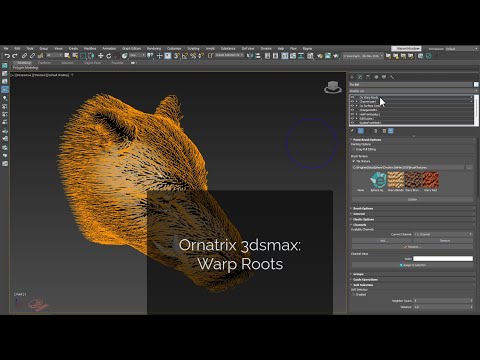Open the Rendering menu
480x360 pixels.
154,49
